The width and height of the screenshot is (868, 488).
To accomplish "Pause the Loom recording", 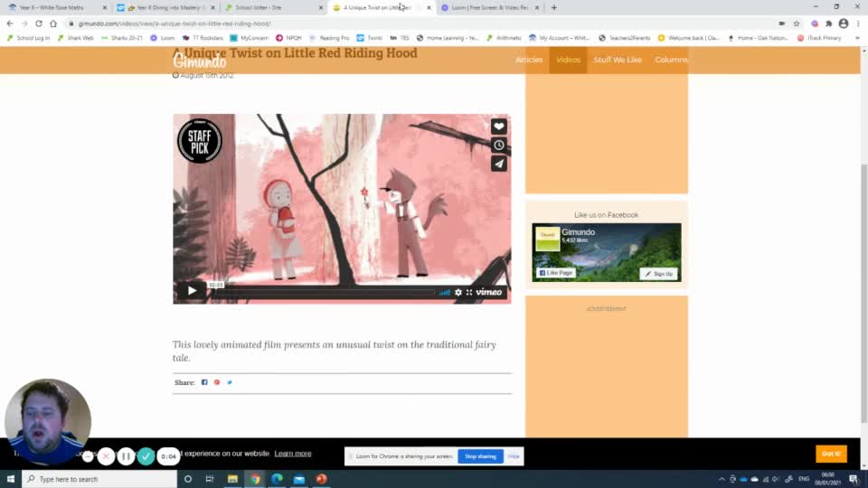I will 126,456.
